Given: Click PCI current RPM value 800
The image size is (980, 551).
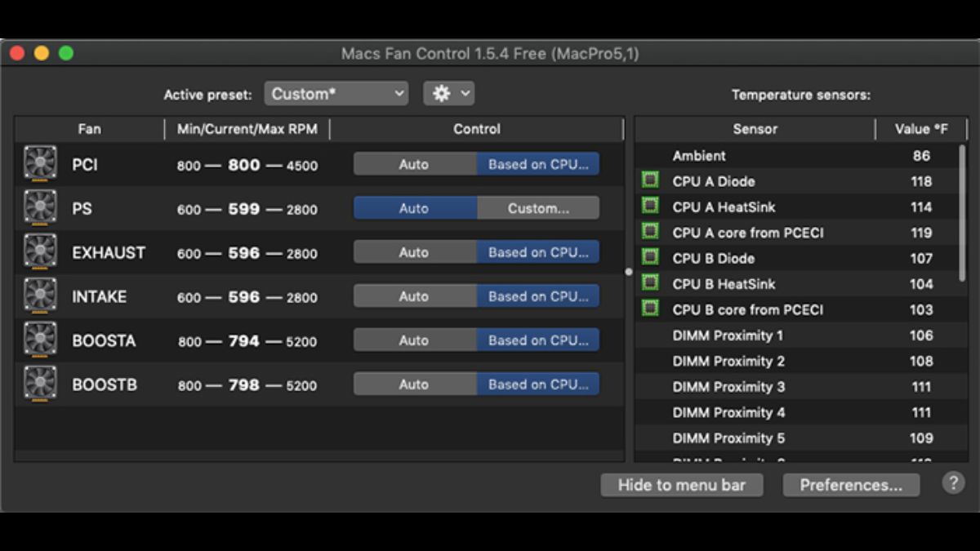Looking at the screenshot, I should [x=244, y=165].
